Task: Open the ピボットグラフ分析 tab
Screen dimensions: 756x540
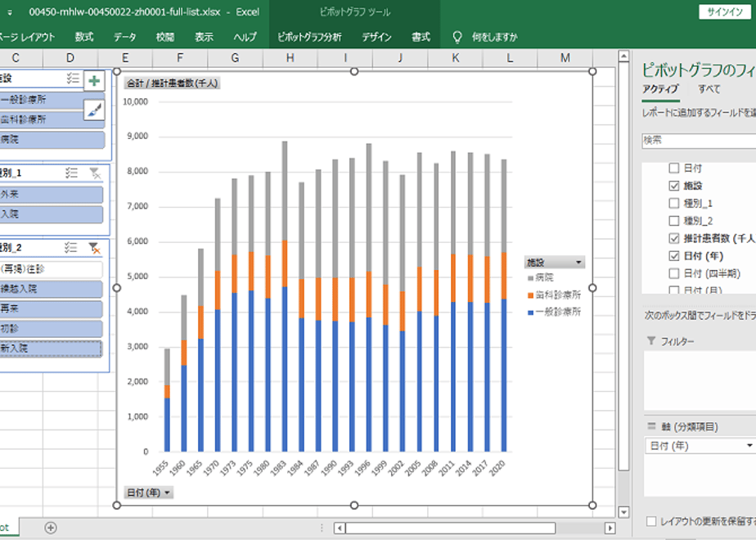Action: [x=309, y=37]
